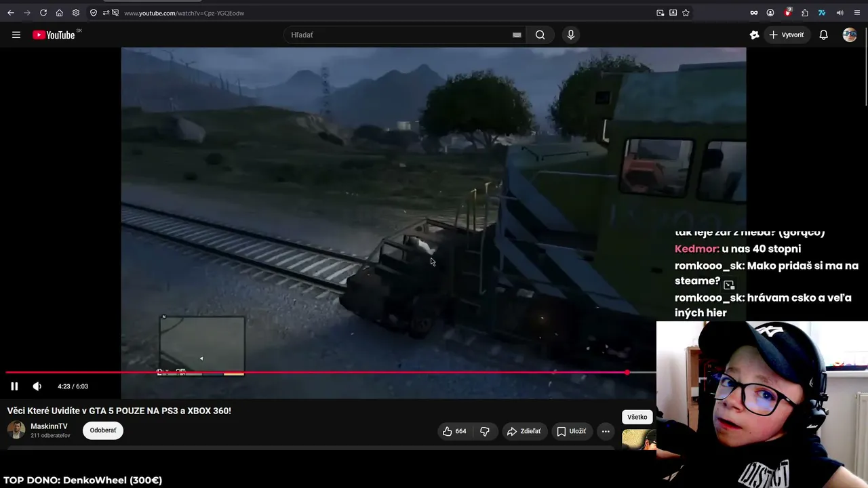Click the recommended video thumbnail under Všetko
Viewport: 868px width, 488px height.
point(639,439)
